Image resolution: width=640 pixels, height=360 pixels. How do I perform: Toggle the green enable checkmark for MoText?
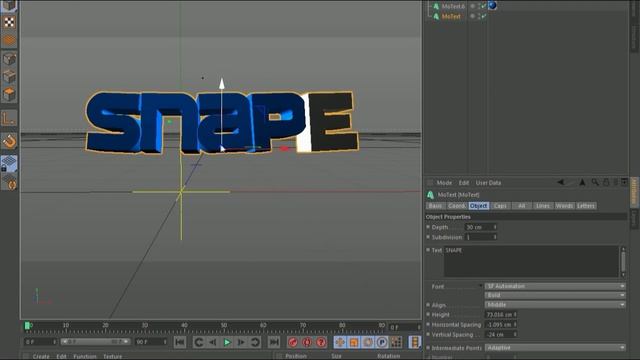[x=483, y=16]
